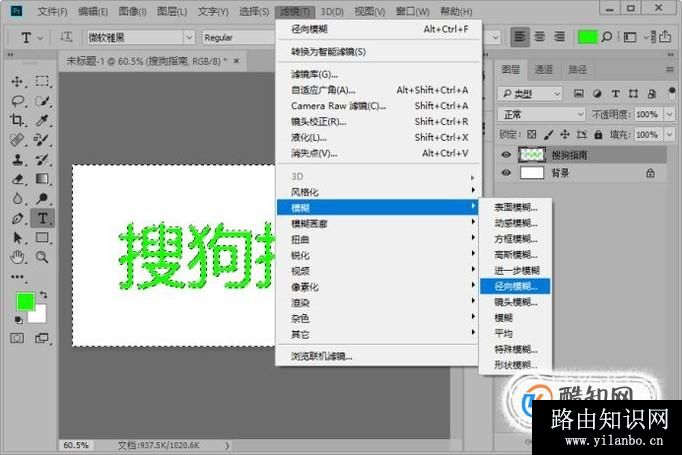Toggle lock all padlock
Viewport: 682px width, 455px height.
598,134
